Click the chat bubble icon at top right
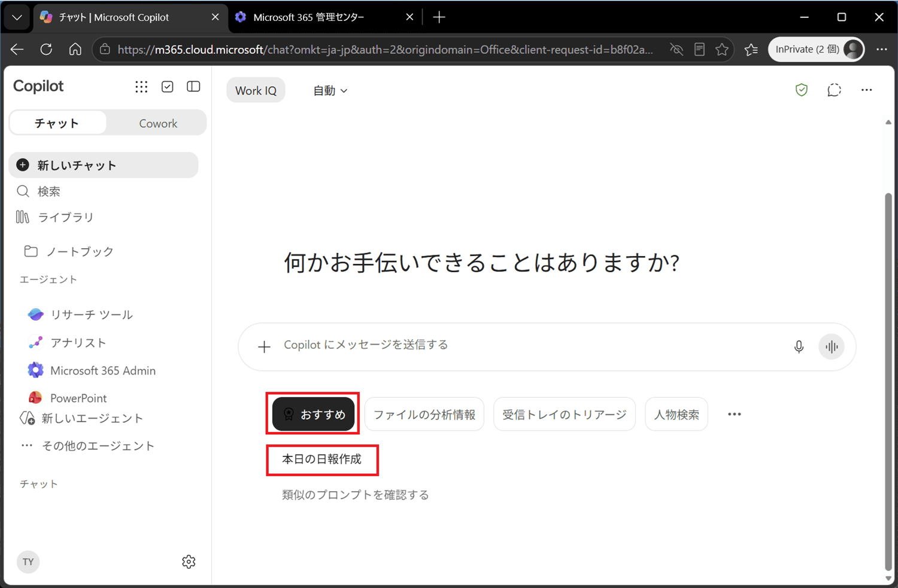 pos(834,90)
